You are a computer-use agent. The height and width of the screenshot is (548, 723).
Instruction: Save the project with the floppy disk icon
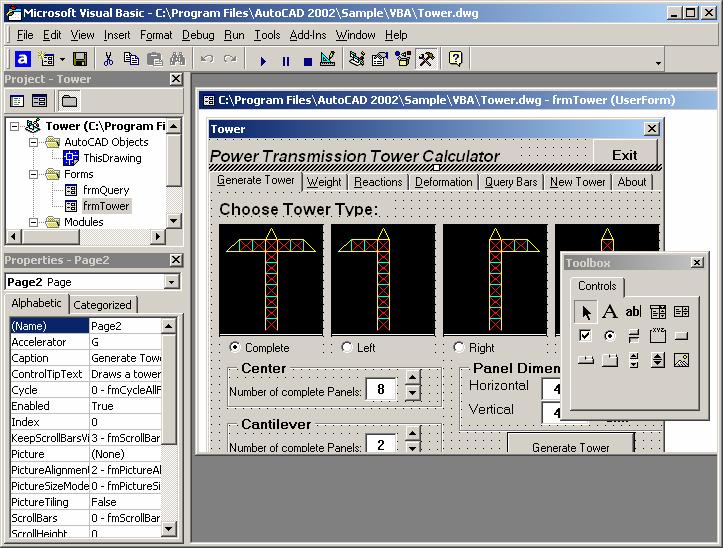tap(80, 60)
